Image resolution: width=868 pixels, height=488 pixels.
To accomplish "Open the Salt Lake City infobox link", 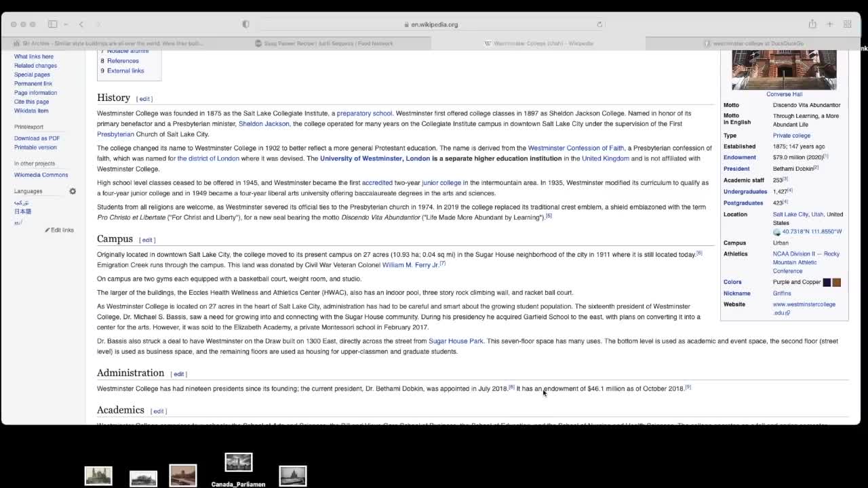I will pyautogui.click(x=791, y=214).
